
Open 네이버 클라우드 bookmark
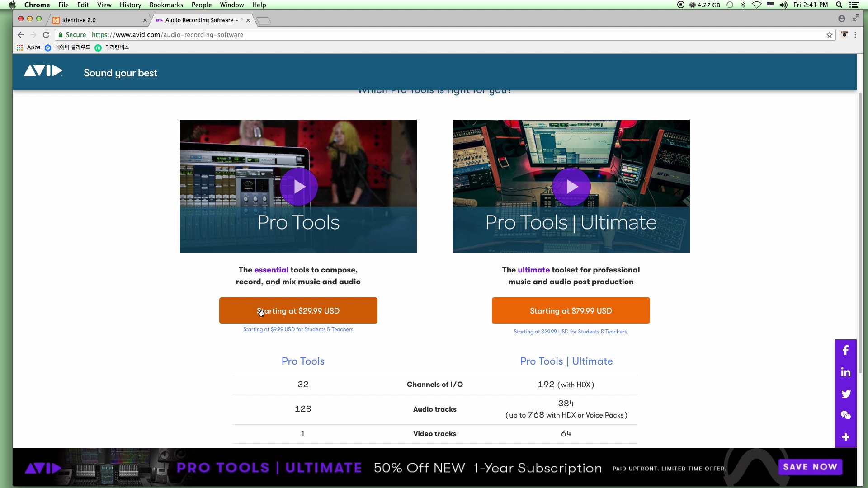tap(67, 47)
